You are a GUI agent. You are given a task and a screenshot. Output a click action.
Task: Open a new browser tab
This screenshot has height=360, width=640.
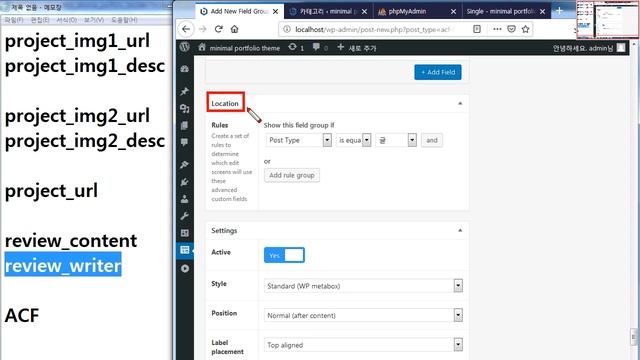point(559,11)
